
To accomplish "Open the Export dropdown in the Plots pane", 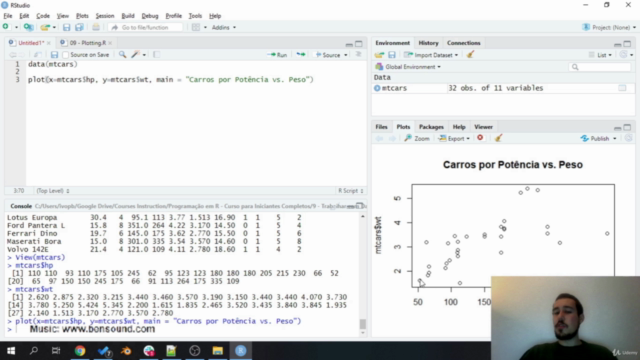I will 454,138.
